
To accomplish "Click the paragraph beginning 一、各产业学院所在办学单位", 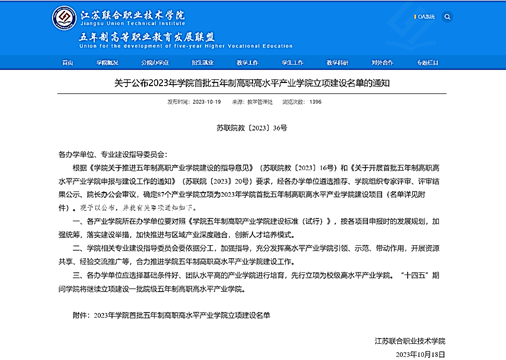I will (x=249, y=228).
